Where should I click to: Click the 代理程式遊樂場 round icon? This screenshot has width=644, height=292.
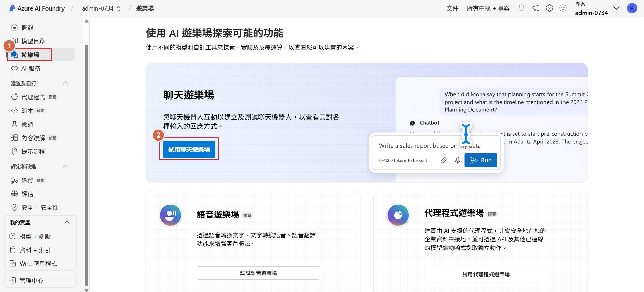pyautogui.click(x=398, y=215)
